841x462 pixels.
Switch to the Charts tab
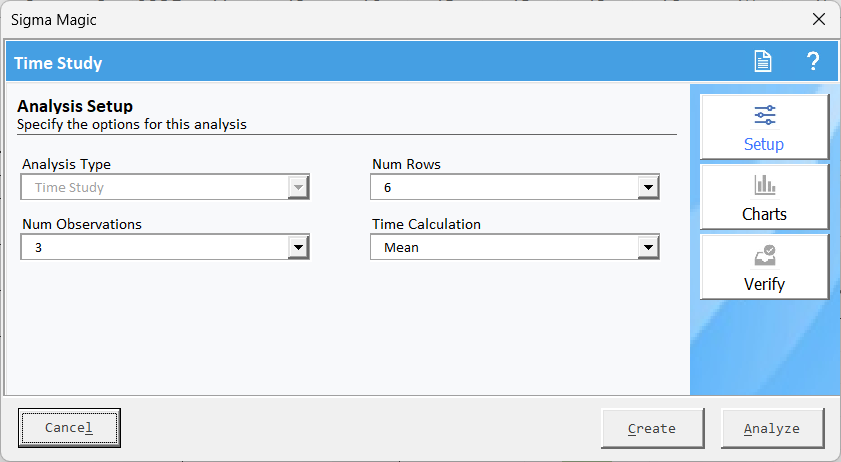click(764, 197)
